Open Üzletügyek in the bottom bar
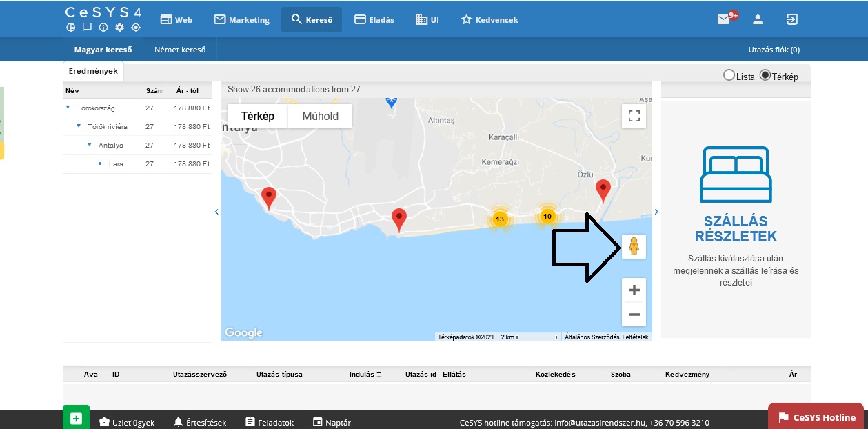Image resolution: width=868 pixels, height=429 pixels. coord(127,422)
